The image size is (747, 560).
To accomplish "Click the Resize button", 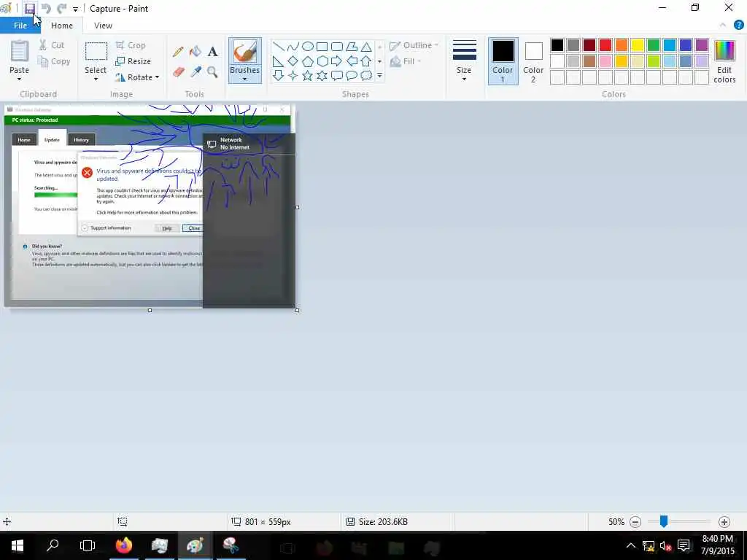I will click(x=133, y=61).
